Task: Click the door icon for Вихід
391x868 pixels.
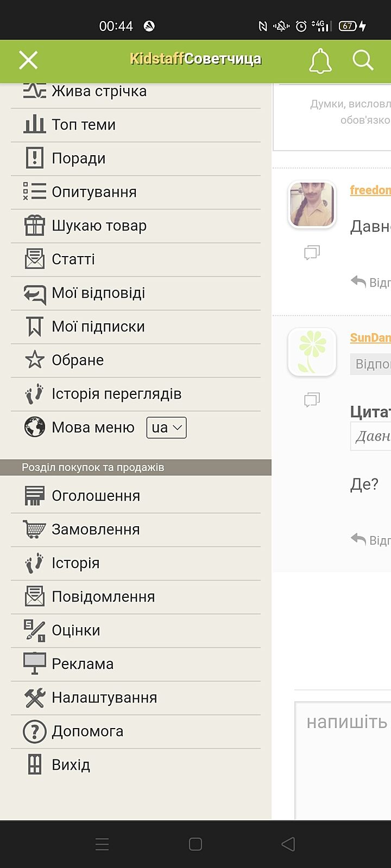Action: [34, 765]
